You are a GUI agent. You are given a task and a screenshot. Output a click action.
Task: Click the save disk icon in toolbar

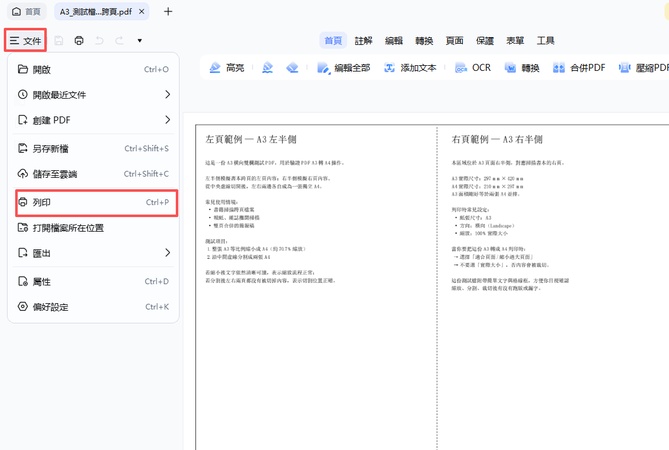tap(59, 41)
